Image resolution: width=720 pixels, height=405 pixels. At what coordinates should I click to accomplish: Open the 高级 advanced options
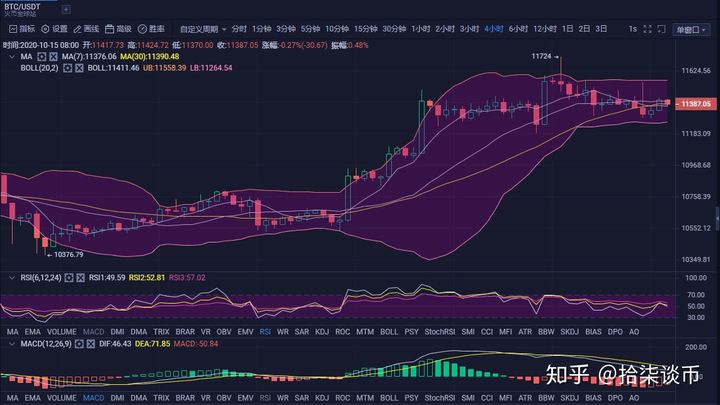(x=118, y=29)
